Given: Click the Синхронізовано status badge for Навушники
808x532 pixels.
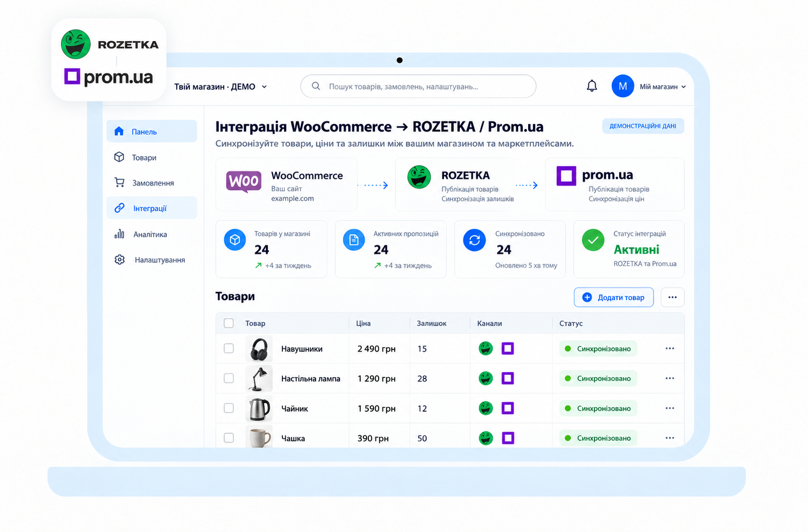Looking at the screenshot, I should tap(598, 349).
